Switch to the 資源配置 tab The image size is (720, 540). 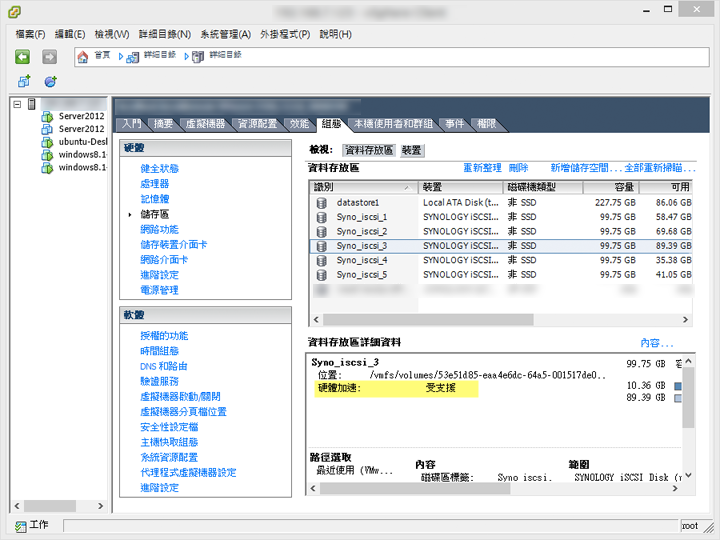[257, 124]
